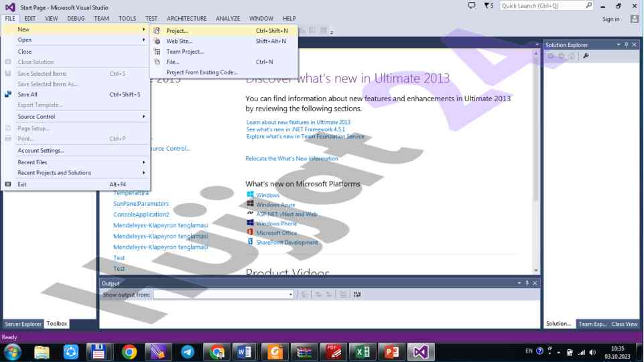
Task: Open the HELP menu
Action: tap(289, 19)
